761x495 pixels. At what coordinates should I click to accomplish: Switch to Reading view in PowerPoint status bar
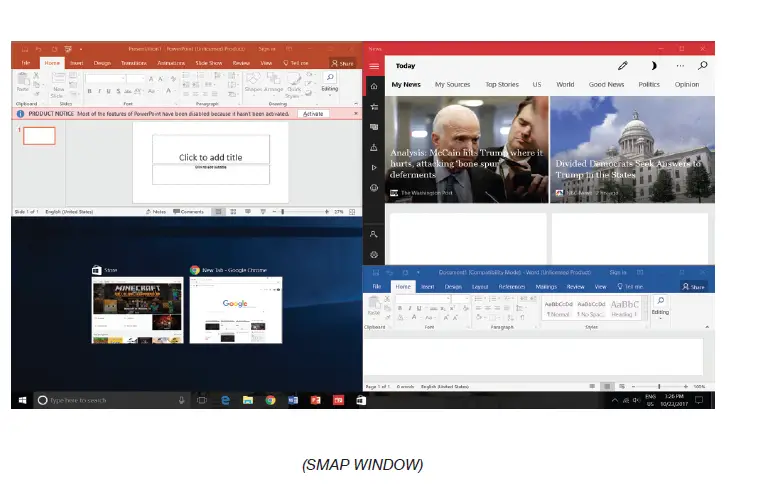coord(248,212)
